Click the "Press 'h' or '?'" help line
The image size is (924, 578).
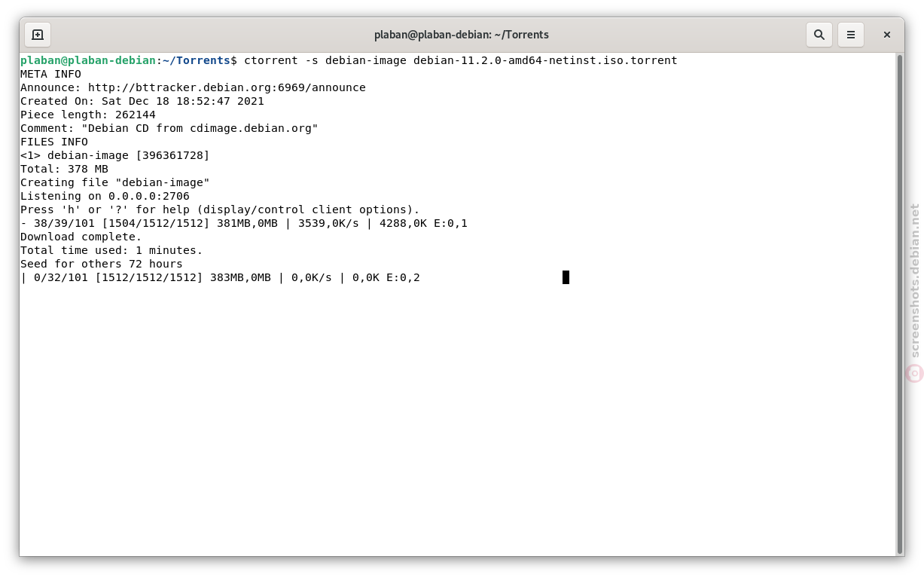coord(220,209)
